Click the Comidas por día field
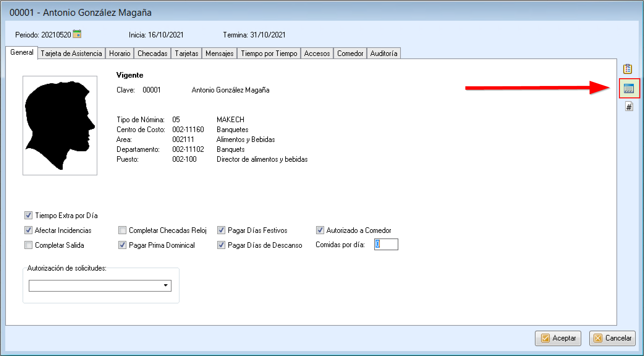Viewport: 644px width, 356px height. (x=386, y=244)
